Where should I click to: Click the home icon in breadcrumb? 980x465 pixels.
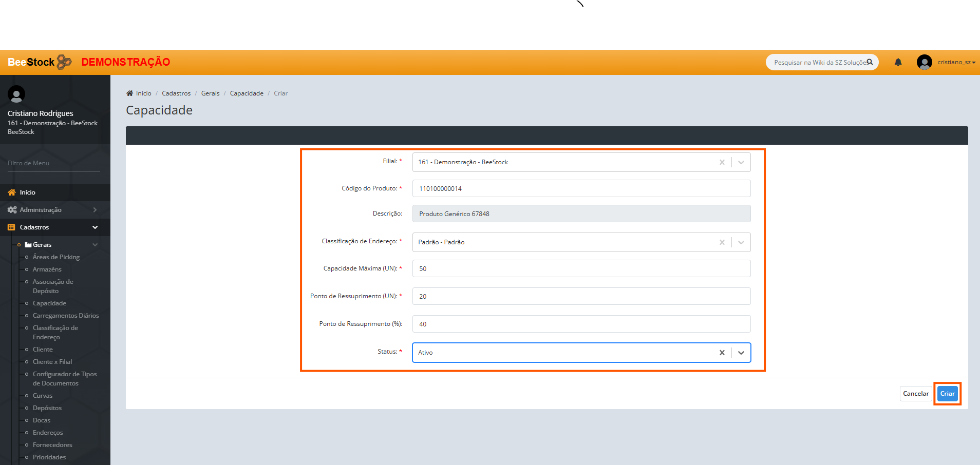click(x=129, y=93)
